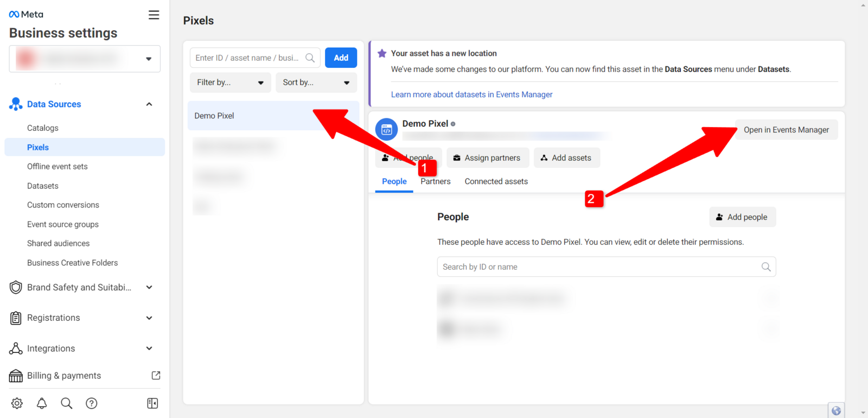
Task: Open Business Creative Folders
Action: click(73, 263)
